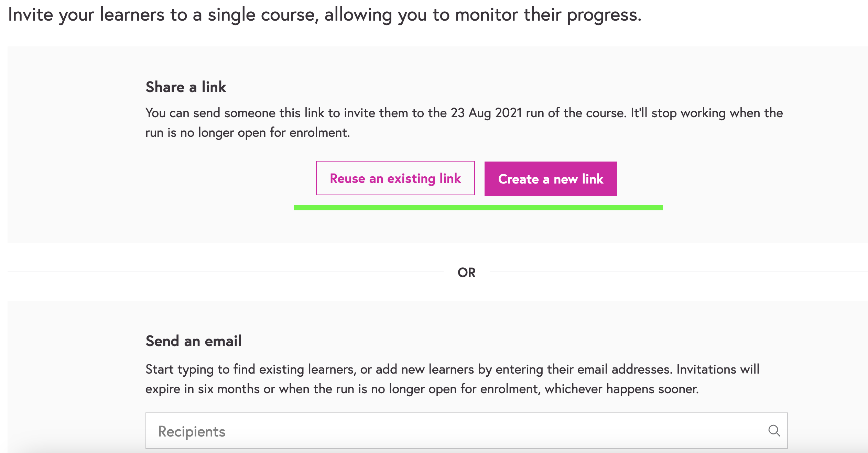Click Create a new link

point(551,179)
